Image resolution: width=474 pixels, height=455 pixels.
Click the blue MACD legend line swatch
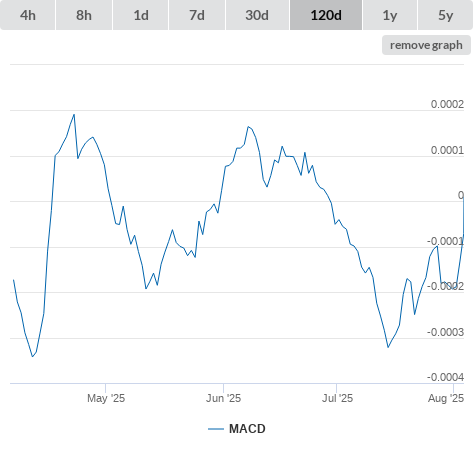click(x=216, y=429)
